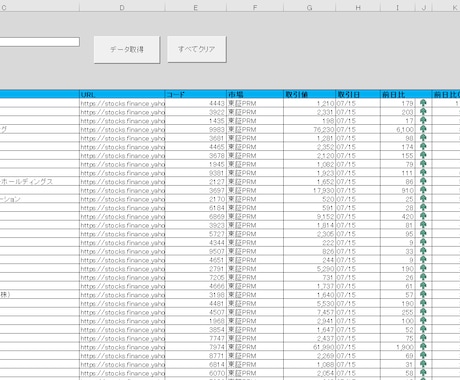460x380 pixels.
Task: Select the price cell 61,990
Action: coord(310,347)
